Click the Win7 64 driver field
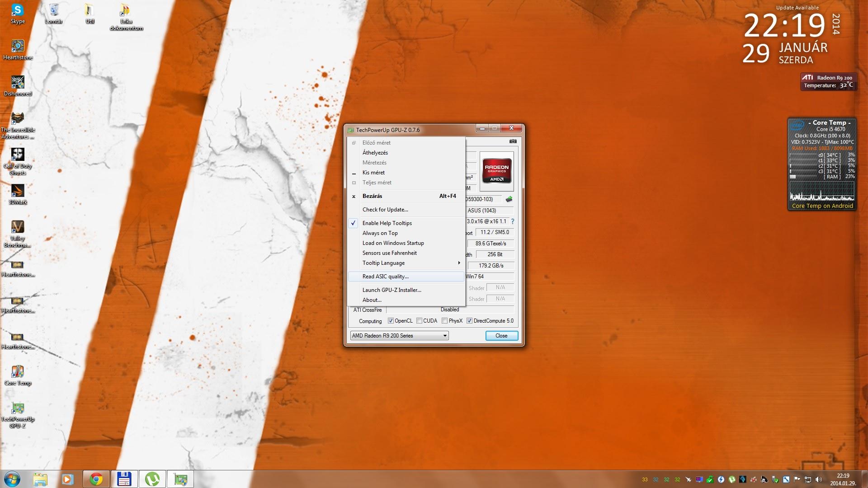 (x=490, y=277)
